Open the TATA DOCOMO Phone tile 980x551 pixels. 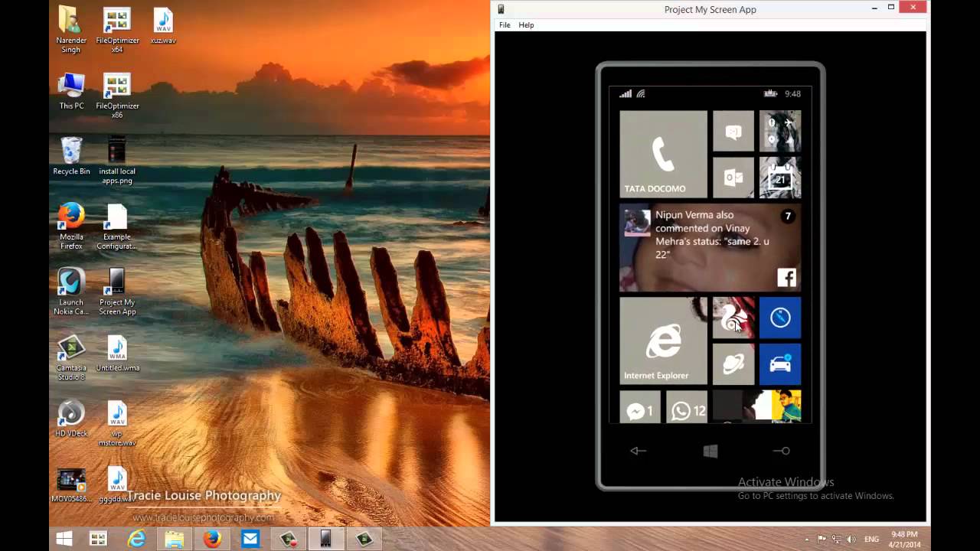tap(663, 153)
